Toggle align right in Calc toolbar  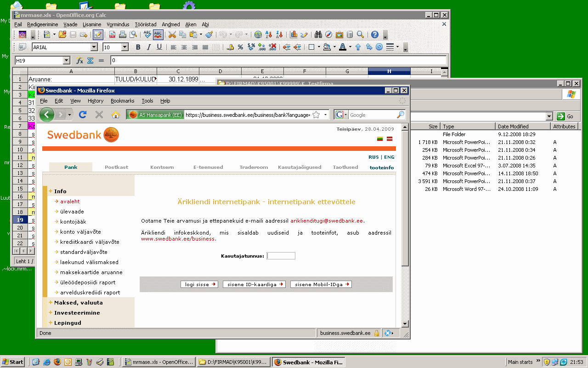(x=195, y=47)
